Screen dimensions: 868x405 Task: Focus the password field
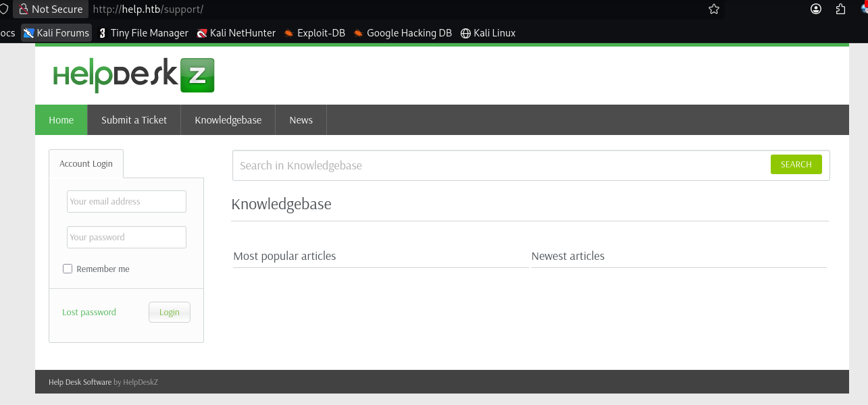pyautogui.click(x=126, y=237)
